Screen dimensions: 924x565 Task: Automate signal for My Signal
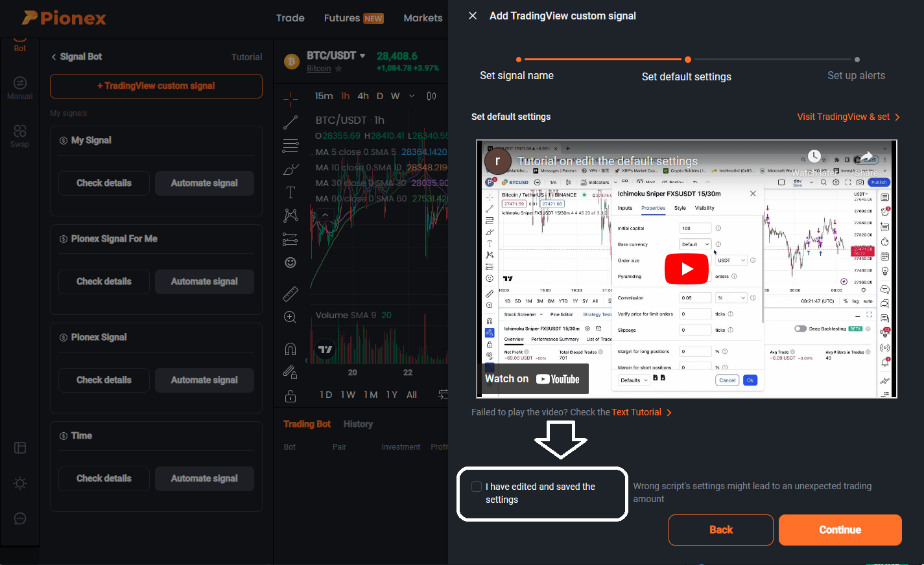[204, 183]
